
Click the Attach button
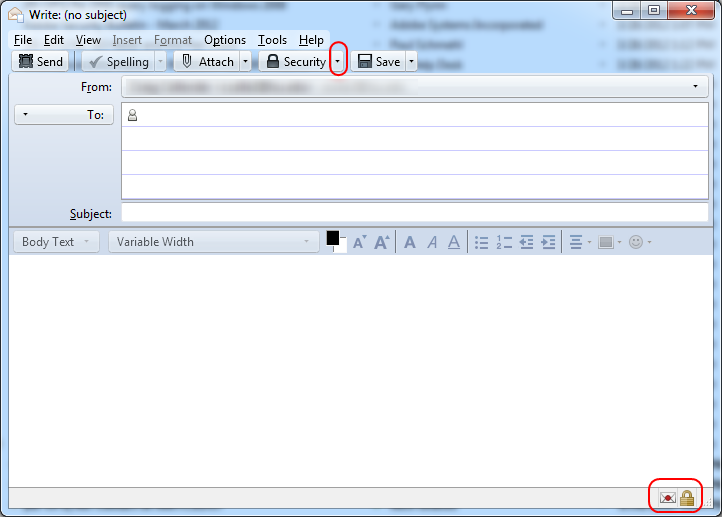click(x=207, y=61)
